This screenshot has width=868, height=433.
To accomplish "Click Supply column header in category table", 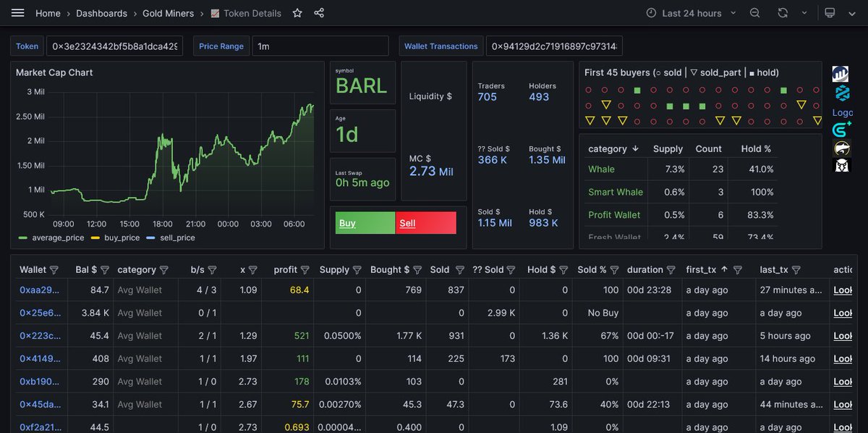I will pyautogui.click(x=668, y=148).
